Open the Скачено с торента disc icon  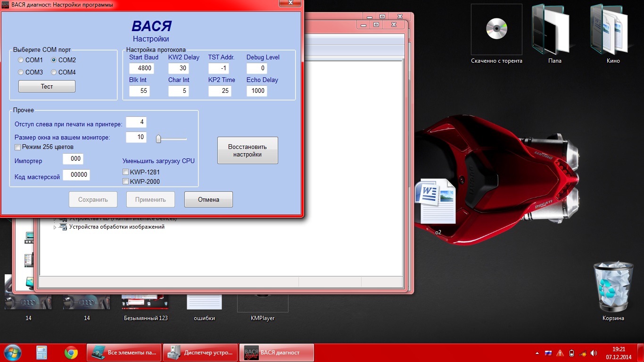tap(496, 29)
